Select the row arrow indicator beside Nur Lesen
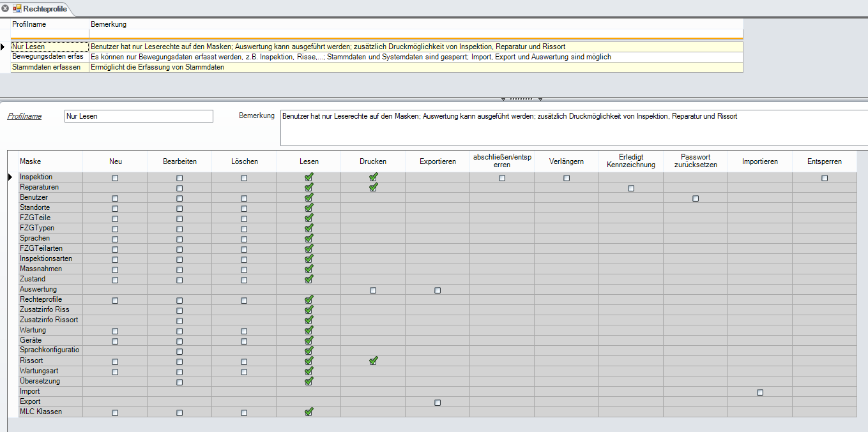Screen dimensions: 868x432 click(4, 47)
